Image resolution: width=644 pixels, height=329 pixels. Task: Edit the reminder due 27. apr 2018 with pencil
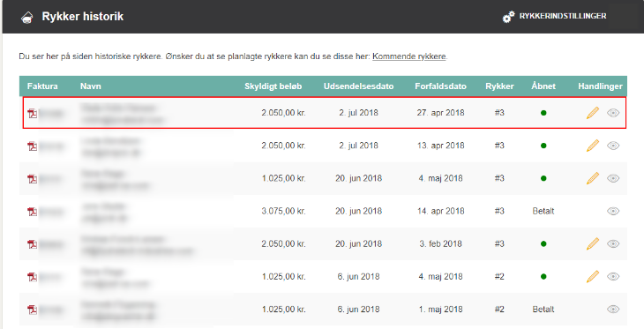[593, 113]
